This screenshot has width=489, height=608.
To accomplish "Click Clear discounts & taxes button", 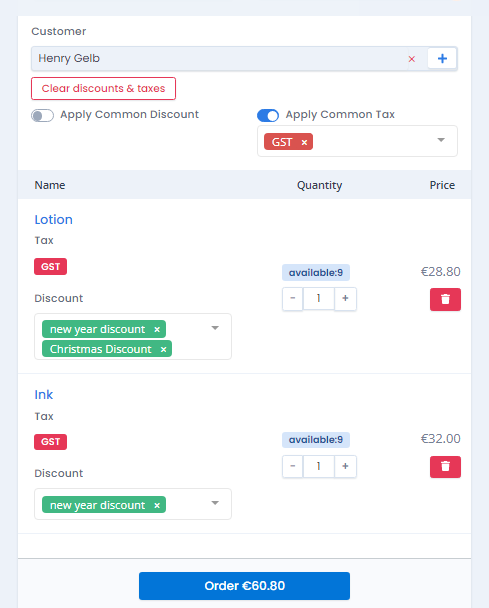I will [104, 88].
